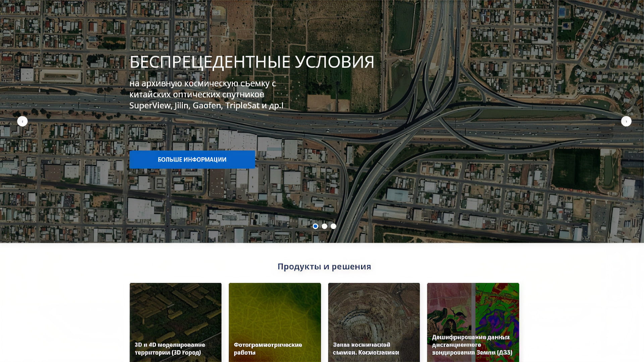This screenshot has width=644, height=362.
Task: Click the БЕСПРЕЦЕДЕНТНЫЕ УСЛОВИЯ headline
Action: 252,62
